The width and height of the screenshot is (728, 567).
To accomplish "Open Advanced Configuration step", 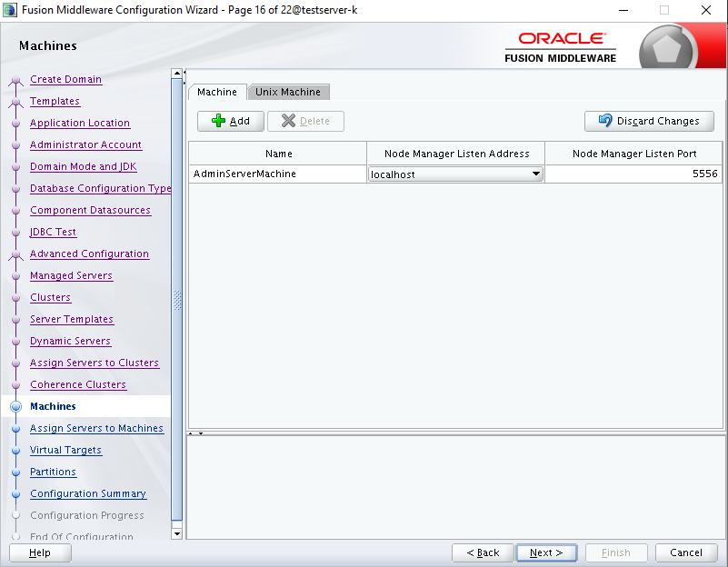I will click(89, 254).
